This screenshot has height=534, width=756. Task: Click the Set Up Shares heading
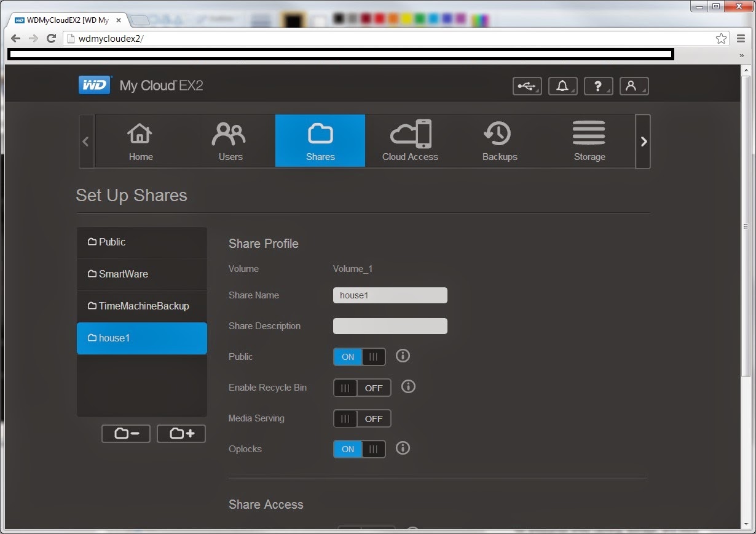pos(132,196)
